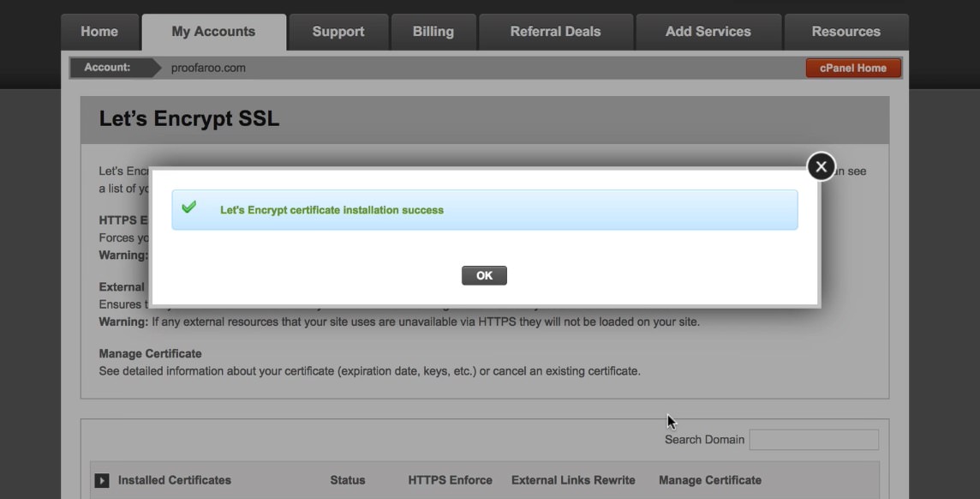Screen dimensions: 980x499
Task: Switch to the My Accounts tab
Action: [x=214, y=32]
